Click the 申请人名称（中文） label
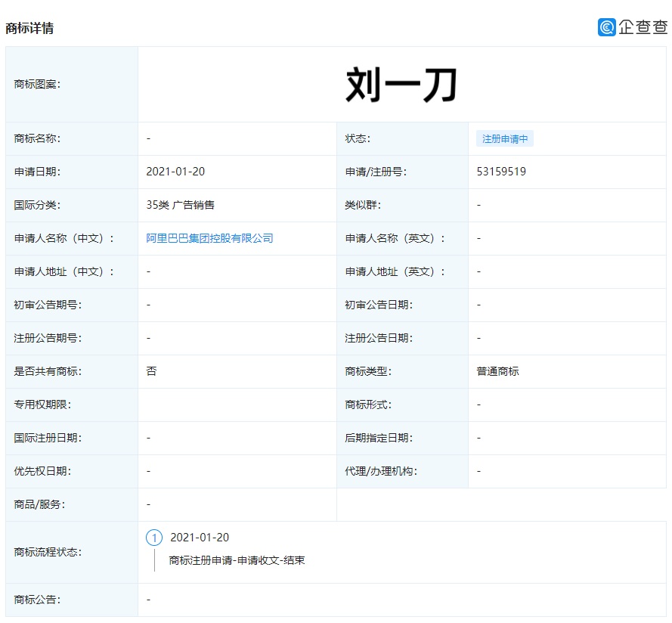This screenshot has height=623, width=672. (x=64, y=238)
